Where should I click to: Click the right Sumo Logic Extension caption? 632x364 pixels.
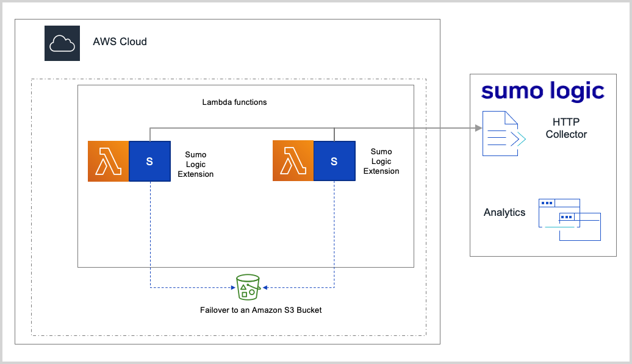coord(381,162)
